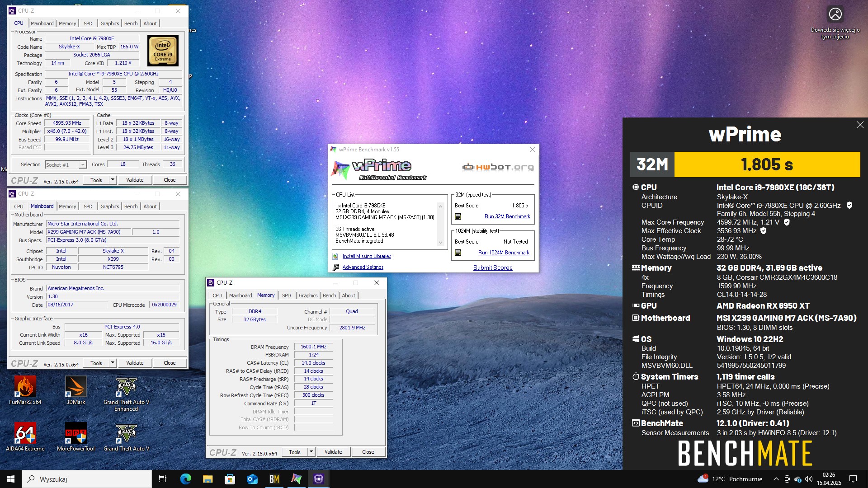Click verified shield icon next to CPUID row
The height and width of the screenshot is (488, 868).
click(849, 205)
